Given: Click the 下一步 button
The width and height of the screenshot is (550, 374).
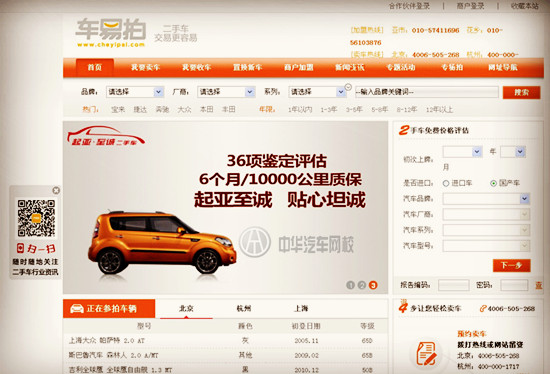Looking at the screenshot, I should (511, 265).
